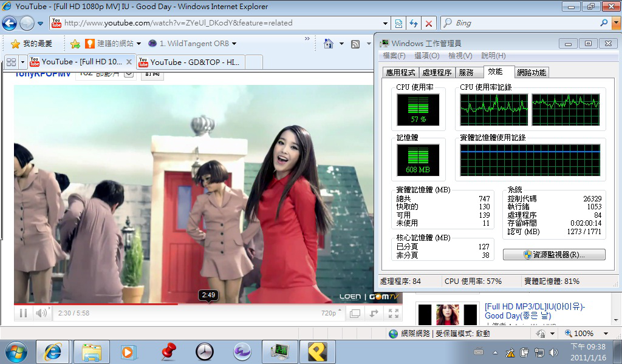Open the 我的最愛 favorites button
The height and width of the screenshot is (364, 622).
32,44
